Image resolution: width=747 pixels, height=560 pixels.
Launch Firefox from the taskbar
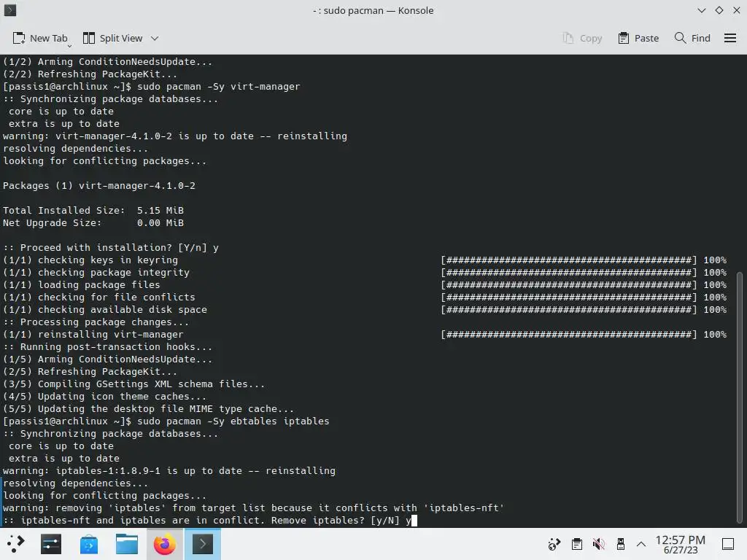[x=164, y=544]
